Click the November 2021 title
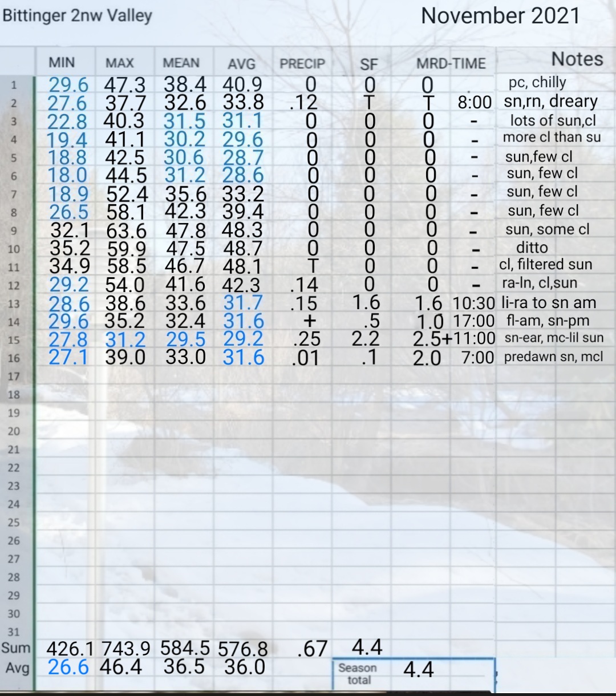 tap(501, 16)
